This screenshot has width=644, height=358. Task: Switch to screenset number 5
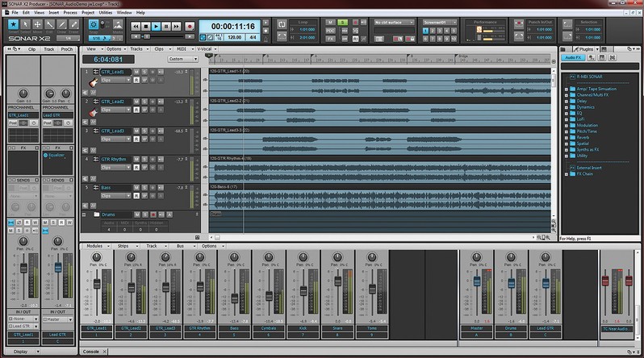(x=454, y=31)
